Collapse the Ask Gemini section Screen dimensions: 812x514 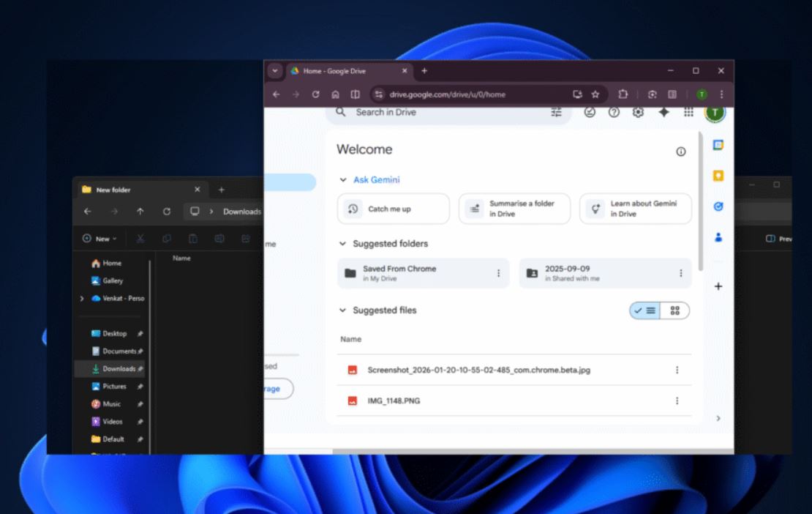(342, 179)
